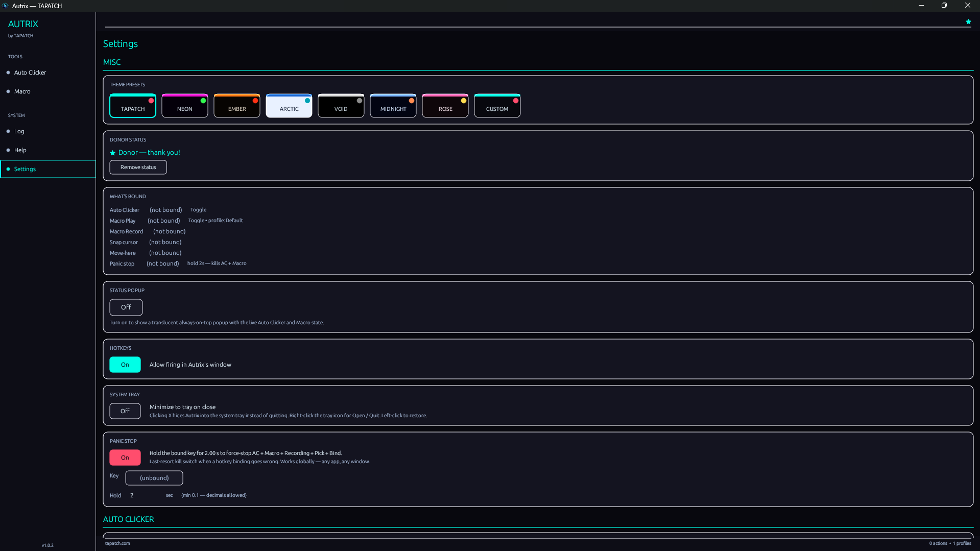Open the tapatch.com link in footer

tap(117, 543)
